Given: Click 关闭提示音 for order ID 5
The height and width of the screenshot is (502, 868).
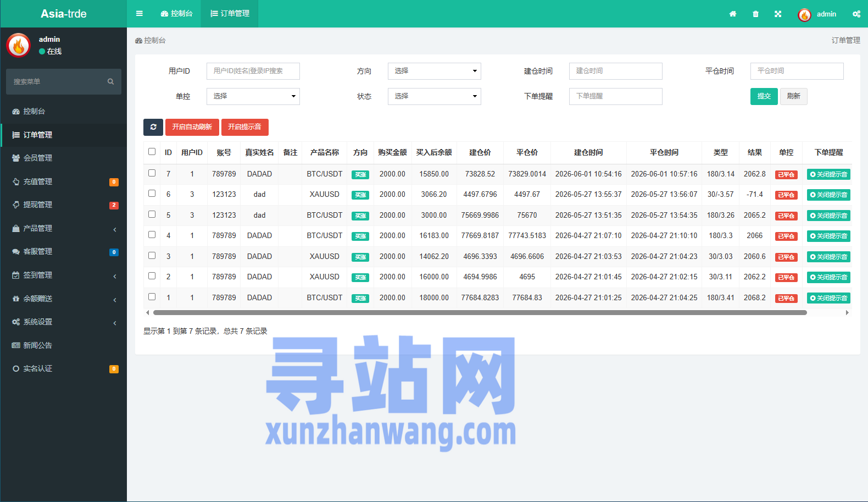Looking at the screenshot, I should 828,216.
